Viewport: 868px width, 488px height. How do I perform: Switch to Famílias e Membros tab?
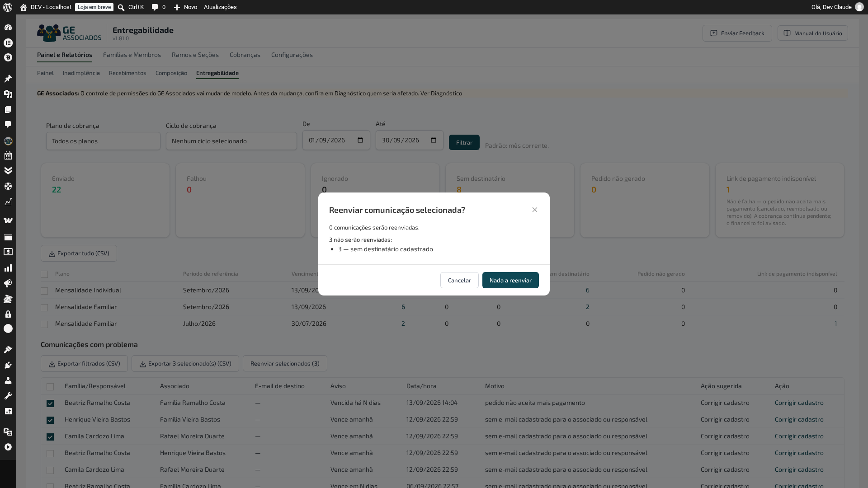pyautogui.click(x=132, y=55)
